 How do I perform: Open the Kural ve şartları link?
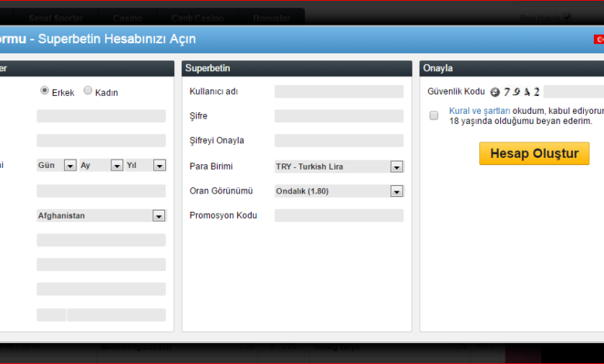coord(479,111)
